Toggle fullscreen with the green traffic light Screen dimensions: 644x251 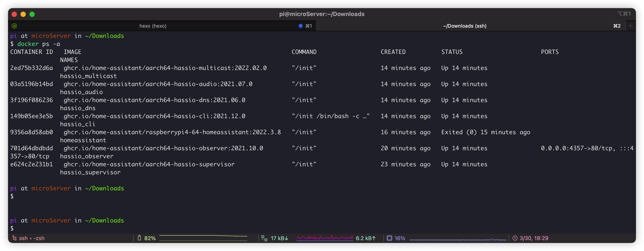click(x=32, y=14)
